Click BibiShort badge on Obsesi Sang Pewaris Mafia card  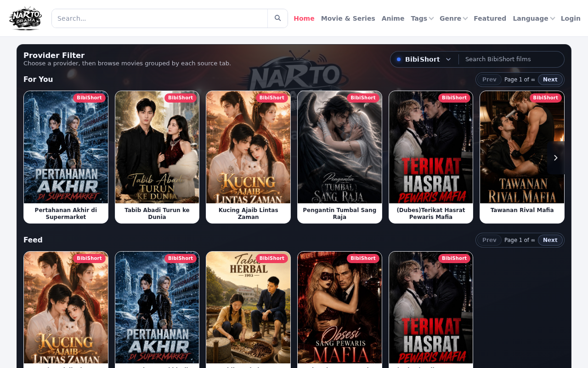tap(363, 259)
